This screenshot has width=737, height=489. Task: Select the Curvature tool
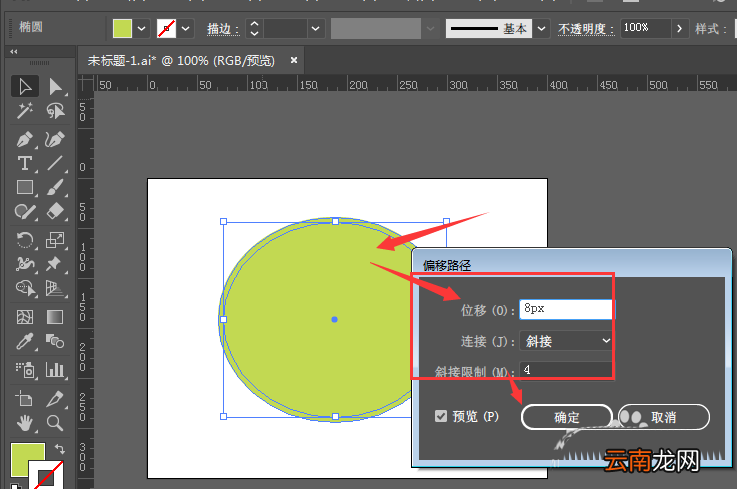pyautogui.click(x=55, y=139)
